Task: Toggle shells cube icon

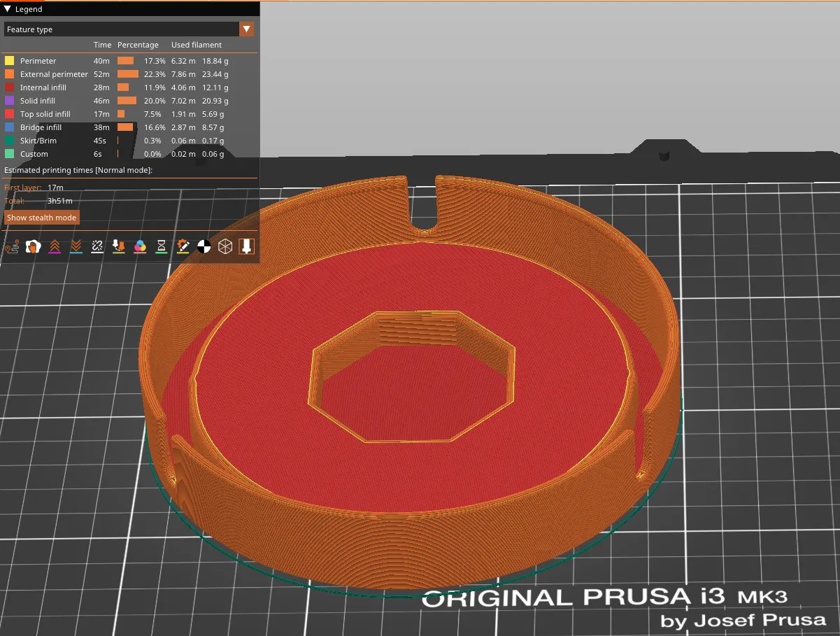Action: click(x=225, y=246)
